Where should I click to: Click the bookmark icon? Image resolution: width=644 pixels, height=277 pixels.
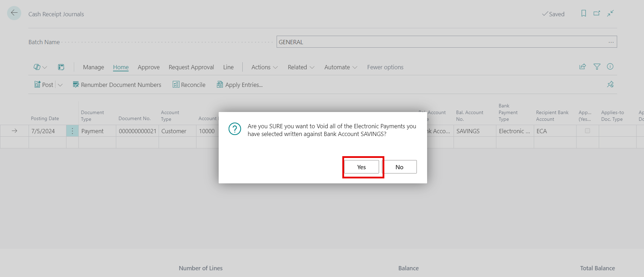584,13
